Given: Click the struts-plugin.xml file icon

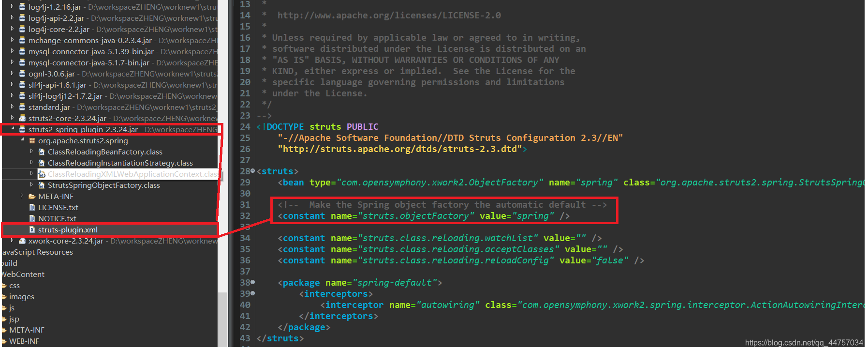Looking at the screenshot, I should point(32,230).
